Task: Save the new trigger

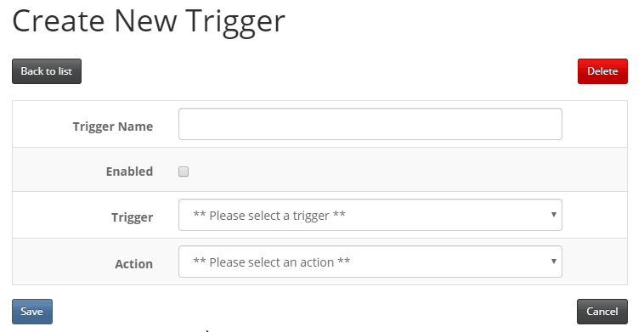Action: click(x=32, y=312)
